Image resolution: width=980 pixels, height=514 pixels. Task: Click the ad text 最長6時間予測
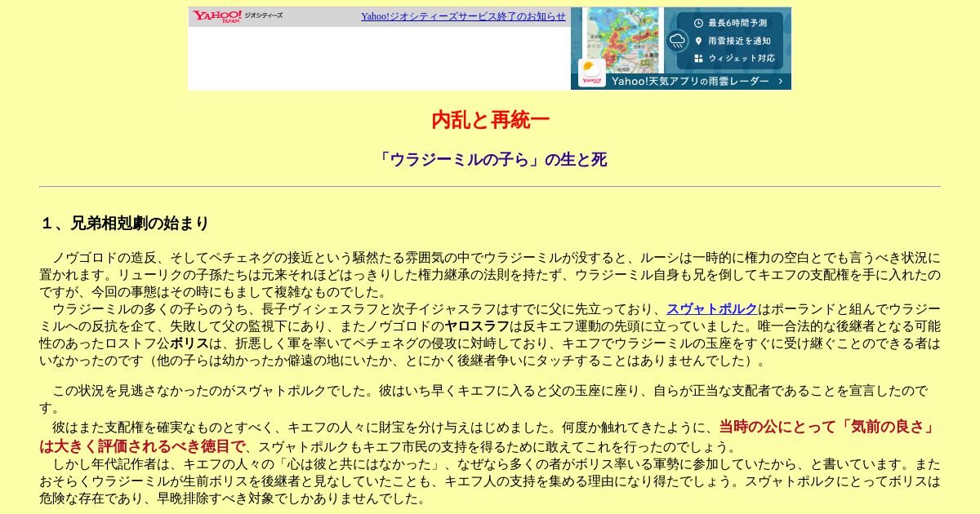[737, 23]
